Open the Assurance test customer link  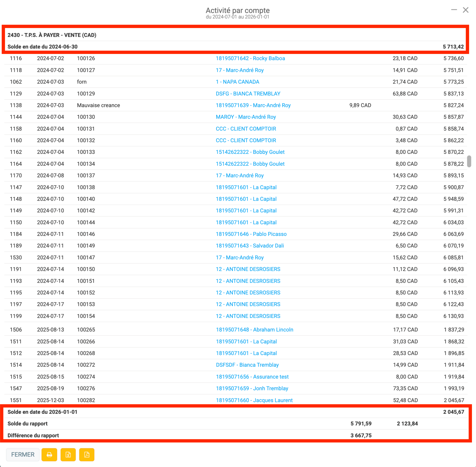coord(252,376)
